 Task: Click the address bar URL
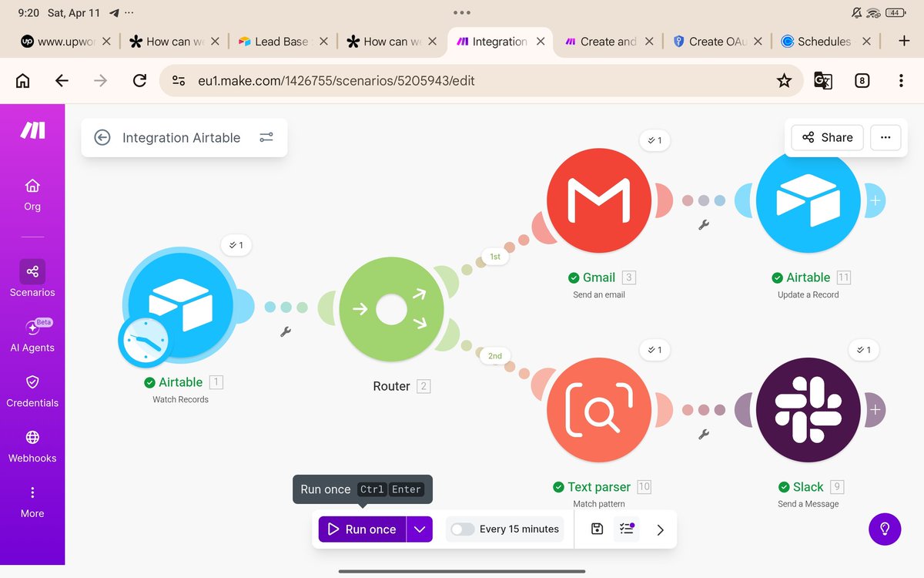336,80
